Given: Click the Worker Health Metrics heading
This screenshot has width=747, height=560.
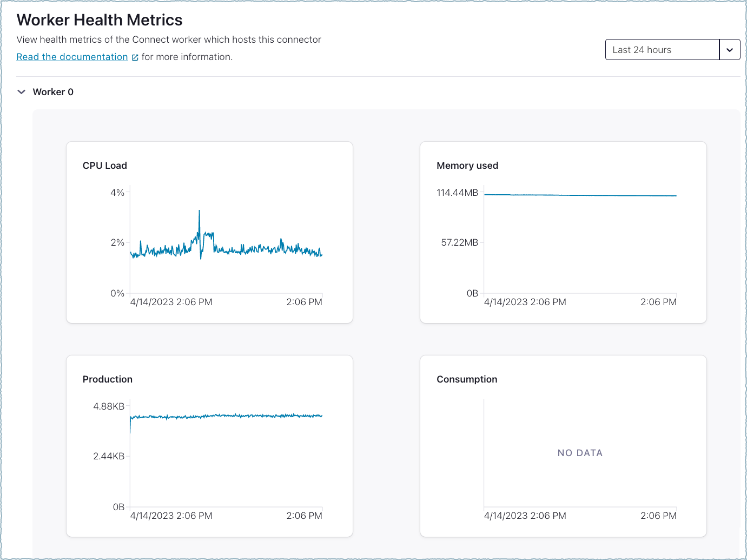Looking at the screenshot, I should click(100, 20).
